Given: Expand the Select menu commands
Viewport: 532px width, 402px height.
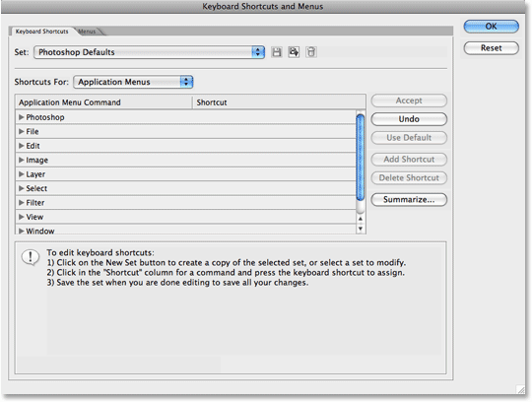Looking at the screenshot, I should [22, 188].
